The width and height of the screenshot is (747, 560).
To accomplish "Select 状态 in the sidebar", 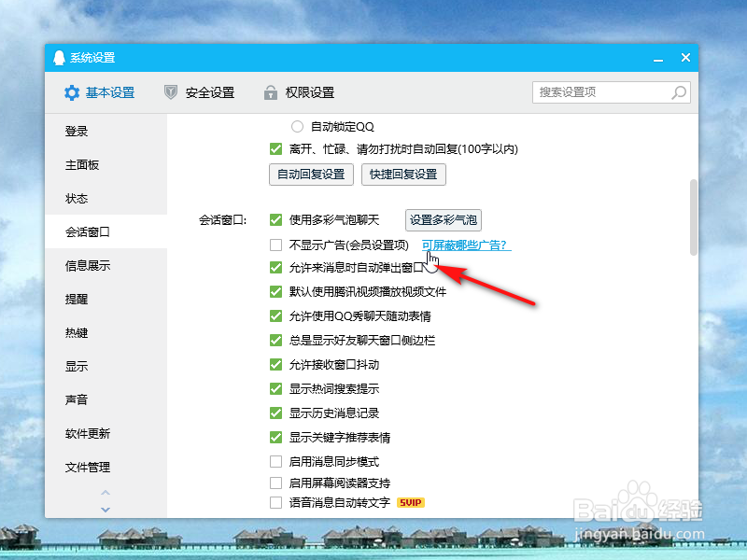I will click(x=106, y=198).
